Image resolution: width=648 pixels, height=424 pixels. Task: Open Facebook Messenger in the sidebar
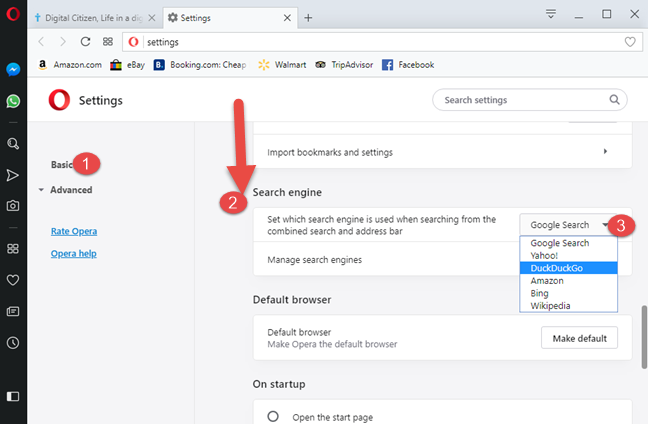tap(13, 69)
